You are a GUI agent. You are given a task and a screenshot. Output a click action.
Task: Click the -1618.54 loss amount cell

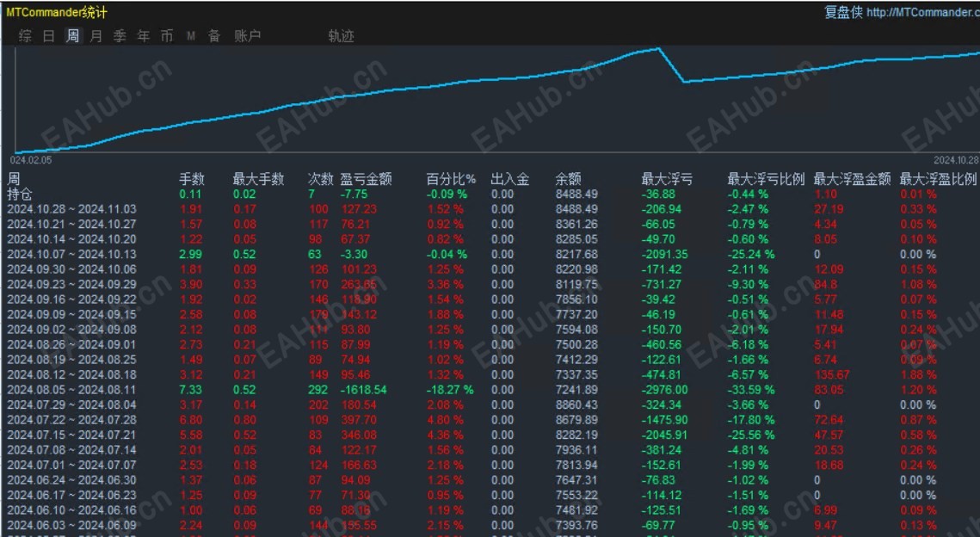click(x=364, y=390)
